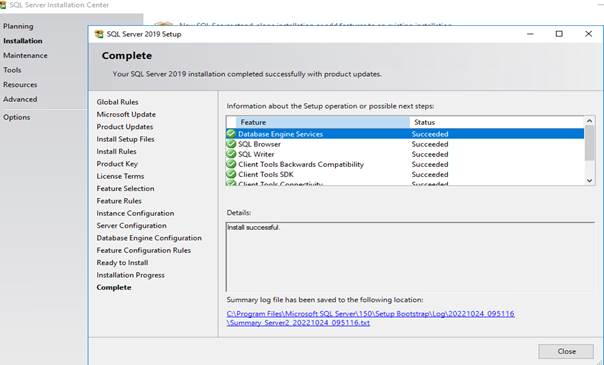Click the feature list scrollbar thumb

[x=589, y=143]
